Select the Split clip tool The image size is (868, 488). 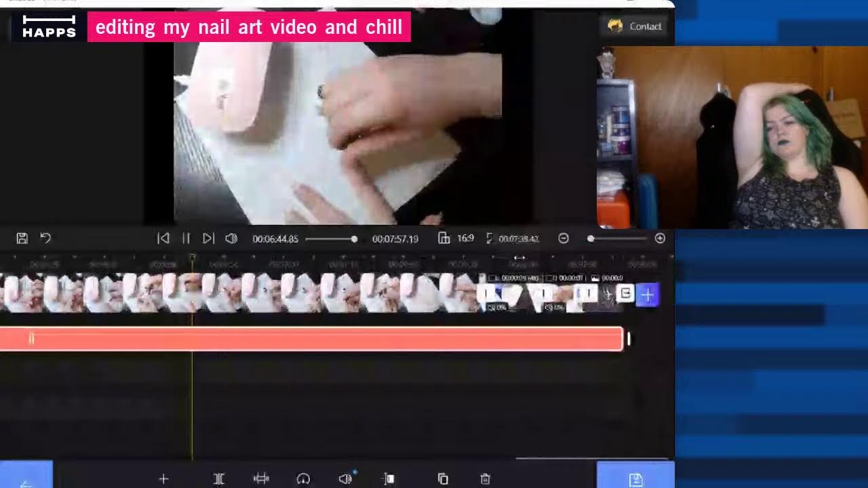(219, 479)
